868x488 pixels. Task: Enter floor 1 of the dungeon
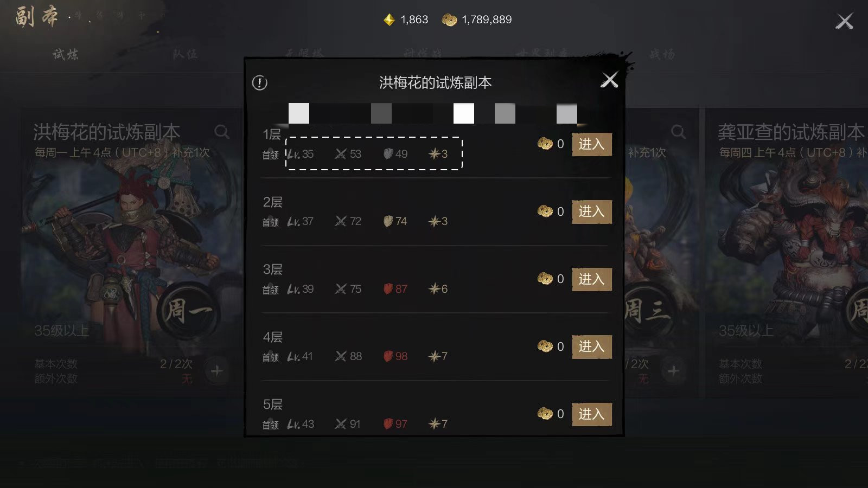tap(592, 144)
